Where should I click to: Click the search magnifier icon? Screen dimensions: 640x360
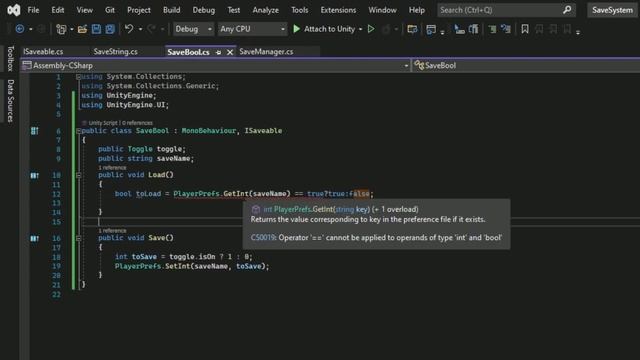(567, 10)
